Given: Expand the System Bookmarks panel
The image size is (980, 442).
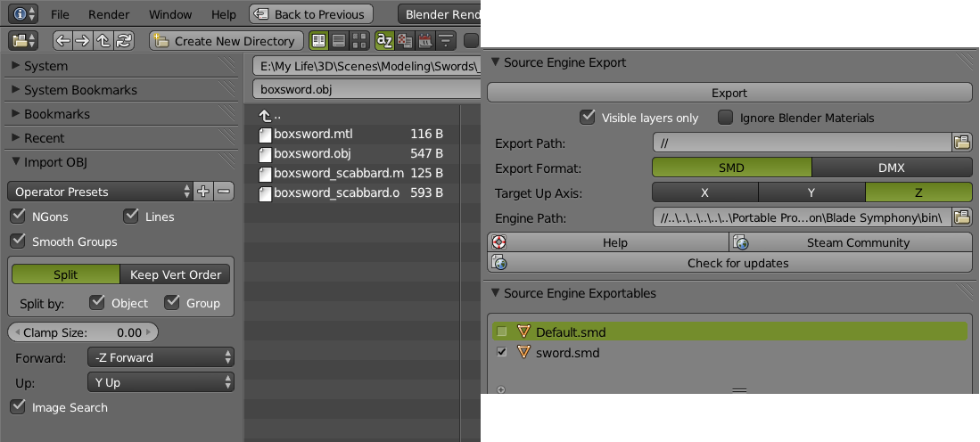Looking at the screenshot, I should click(16, 89).
